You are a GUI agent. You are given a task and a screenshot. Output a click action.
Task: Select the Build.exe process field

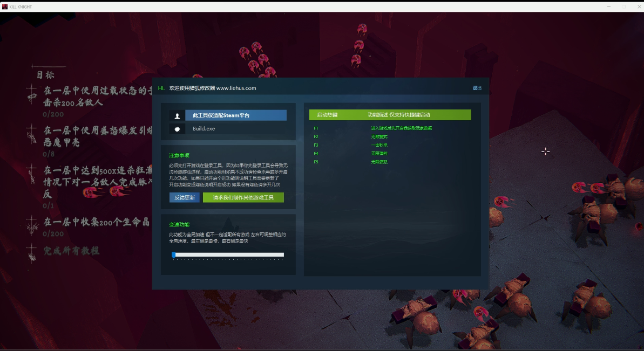click(236, 129)
